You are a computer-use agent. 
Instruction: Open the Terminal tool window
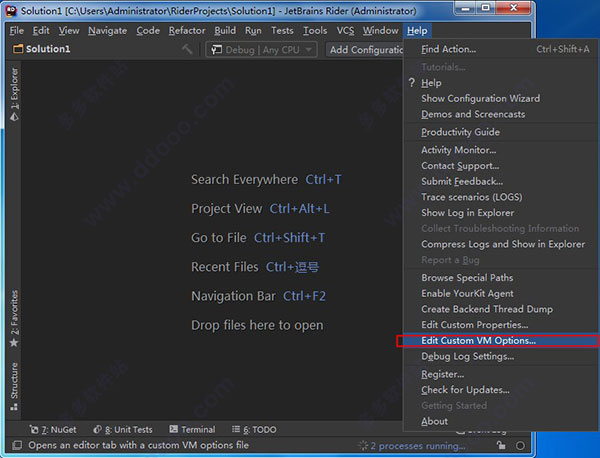pyautogui.click(x=192, y=430)
